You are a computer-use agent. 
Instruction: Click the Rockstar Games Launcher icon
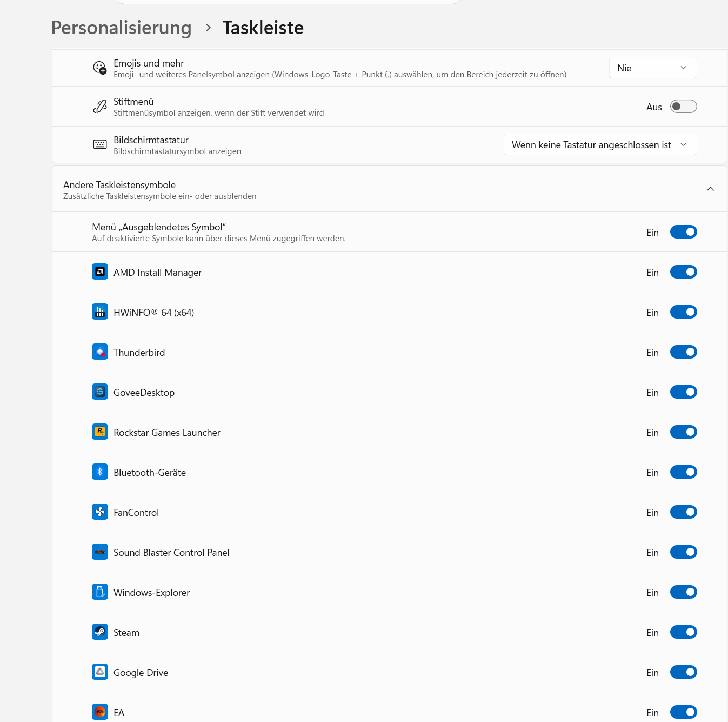[x=100, y=432]
